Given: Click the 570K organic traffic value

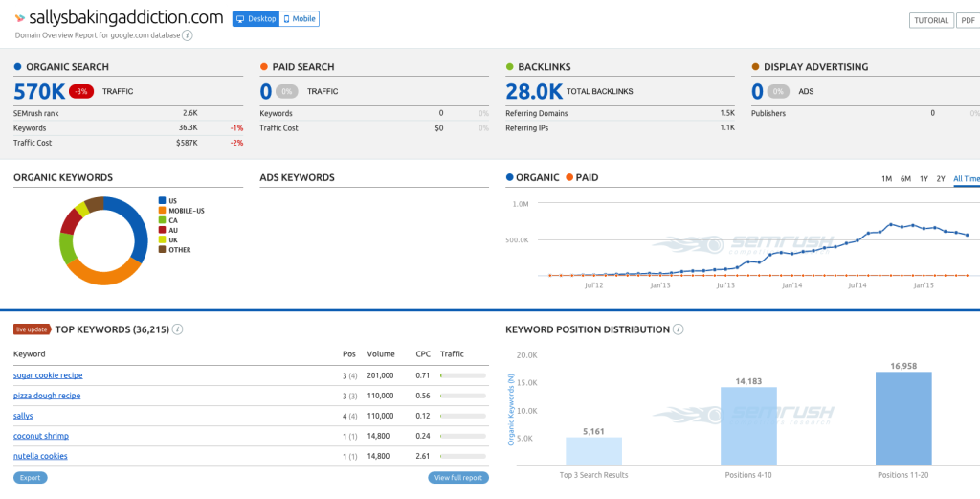Looking at the screenshot, I should point(38,91).
